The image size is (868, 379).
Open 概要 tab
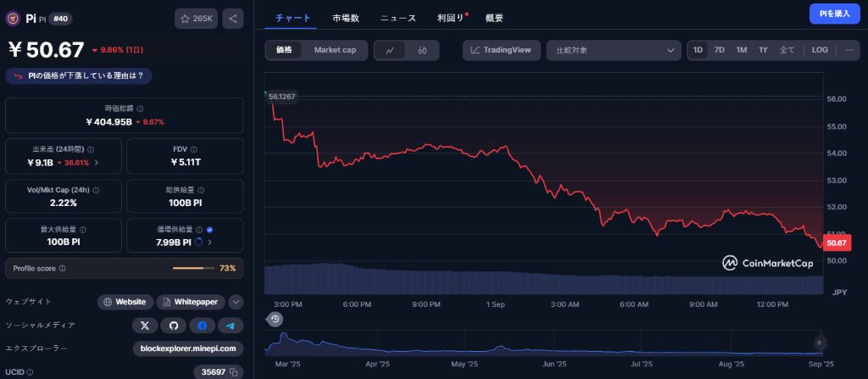pos(494,19)
